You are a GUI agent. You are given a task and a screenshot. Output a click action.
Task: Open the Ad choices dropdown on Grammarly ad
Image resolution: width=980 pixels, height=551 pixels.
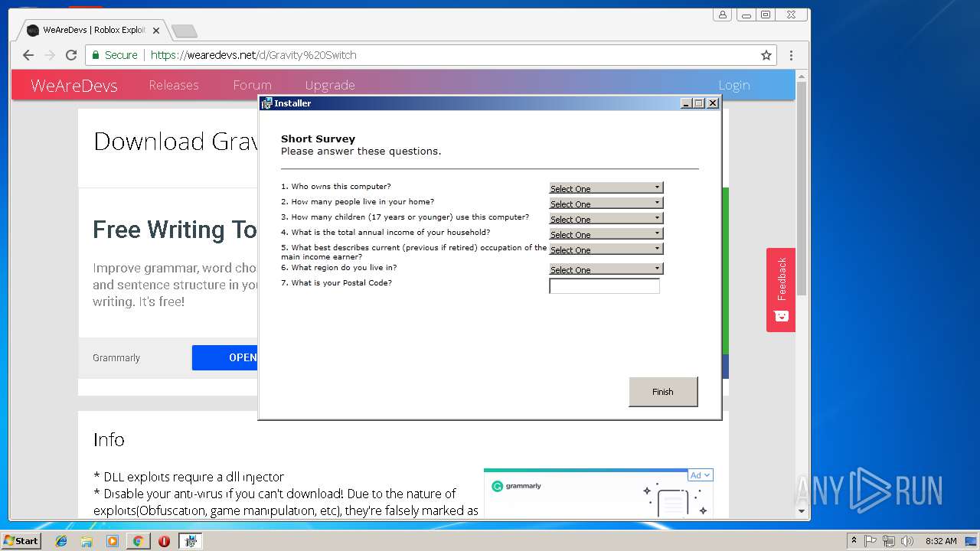(700, 475)
